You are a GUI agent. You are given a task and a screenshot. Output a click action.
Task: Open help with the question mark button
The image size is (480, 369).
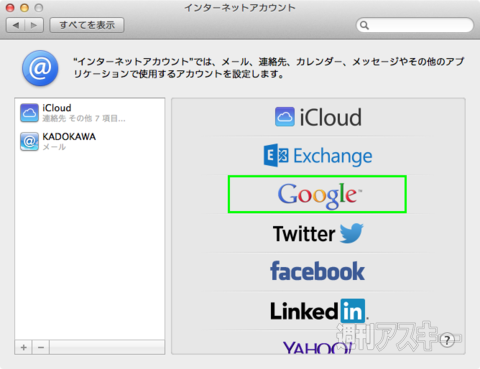click(447, 340)
